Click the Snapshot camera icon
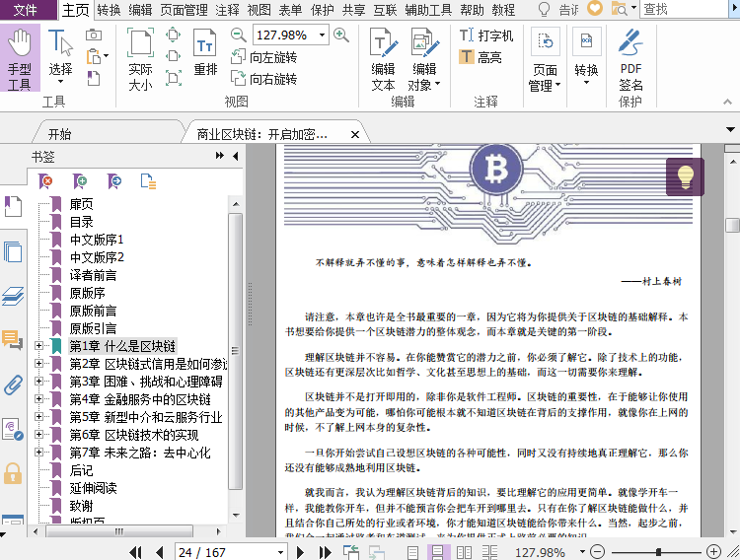The width and height of the screenshot is (740, 560). pyautogui.click(x=94, y=35)
